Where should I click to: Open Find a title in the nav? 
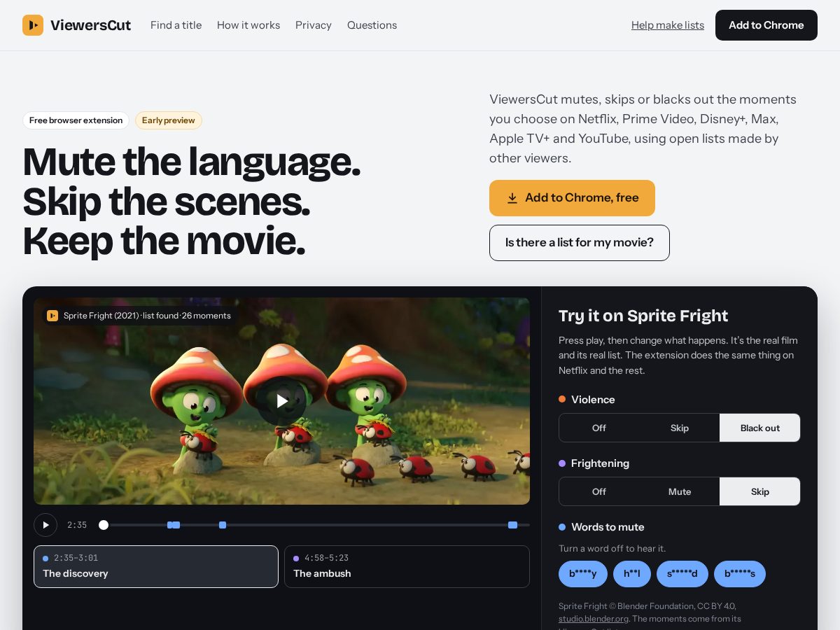pos(176,25)
